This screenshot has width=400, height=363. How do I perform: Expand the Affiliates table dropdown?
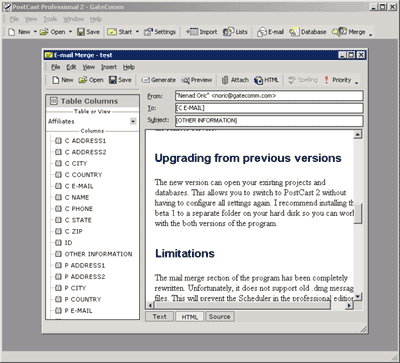pyautogui.click(x=133, y=121)
